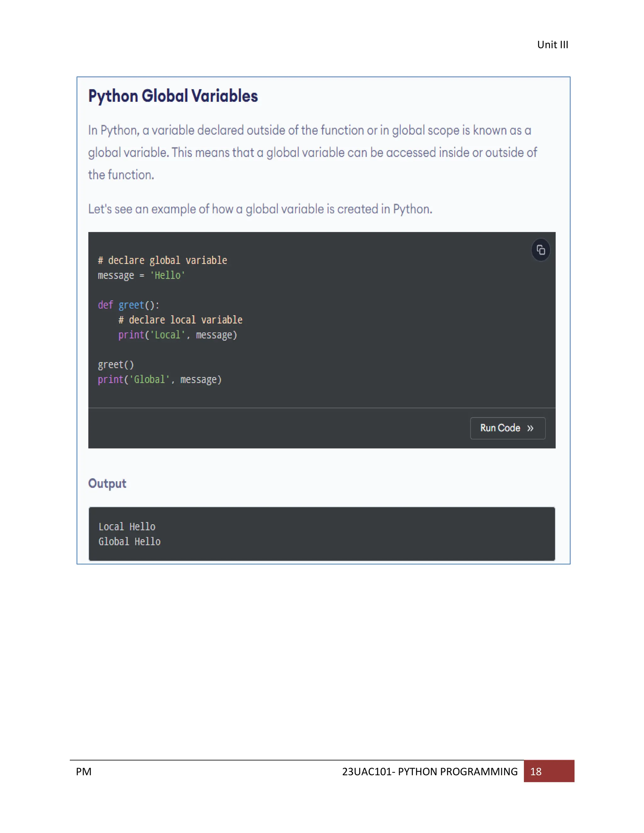Image resolution: width=644 pixels, height=833 pixels.
Task: Click the sentence 'Let's see an example…'
Action: (260, 209)
